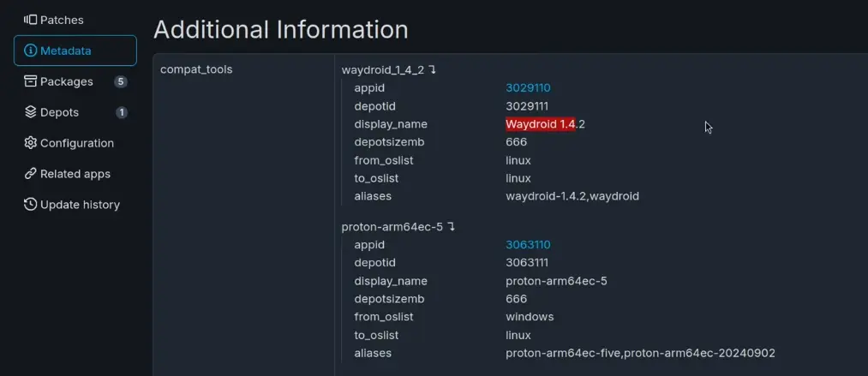868x376 pixels.
Task: Click the Related apps link icon
Action: (31, 174)
